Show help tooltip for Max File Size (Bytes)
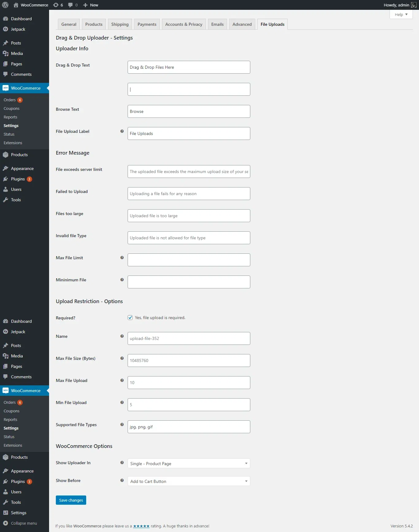419x532 pixels. (x=122, y=358)
